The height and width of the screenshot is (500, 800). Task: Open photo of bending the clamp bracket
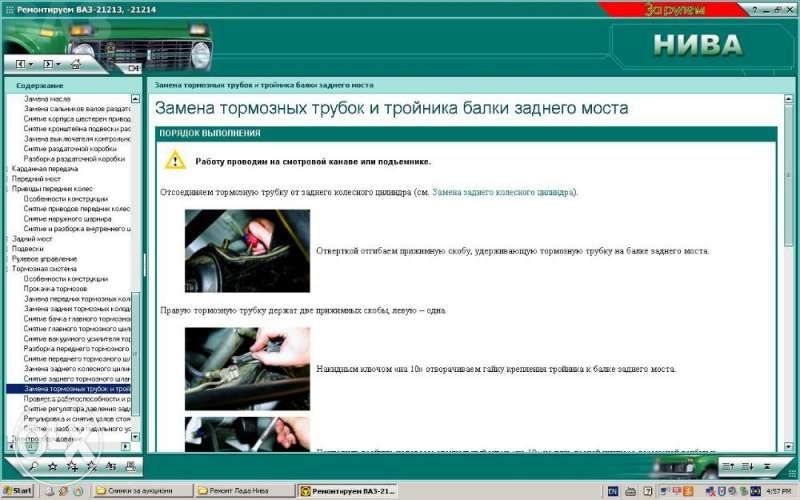coord(247,251)
